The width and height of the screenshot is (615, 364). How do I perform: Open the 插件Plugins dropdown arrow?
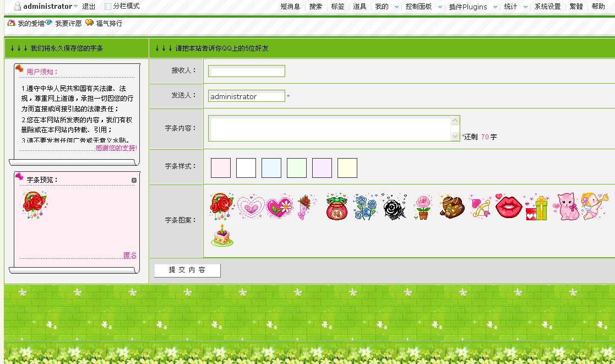(495, 7)
